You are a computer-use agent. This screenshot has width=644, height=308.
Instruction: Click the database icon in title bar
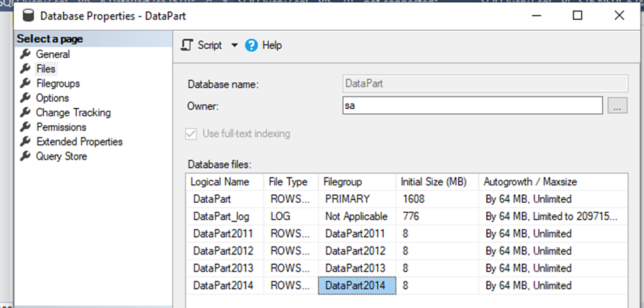coord(28,15)
